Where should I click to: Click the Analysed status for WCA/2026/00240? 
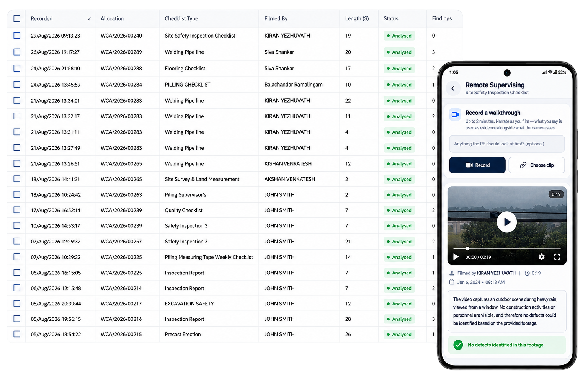point(399,36)
